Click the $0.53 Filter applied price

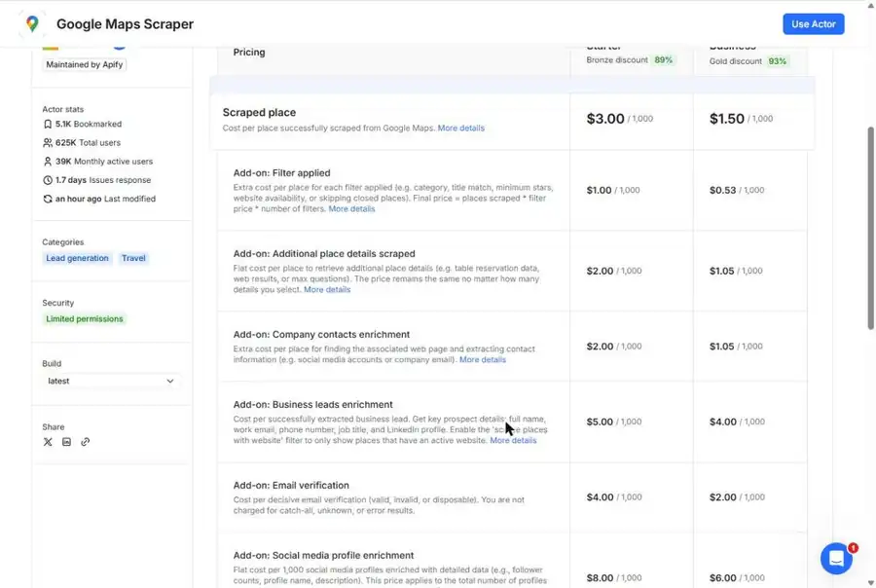pyautogui.click(x=723, y=190)
